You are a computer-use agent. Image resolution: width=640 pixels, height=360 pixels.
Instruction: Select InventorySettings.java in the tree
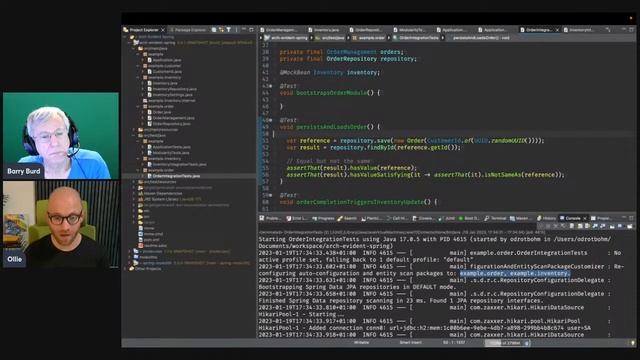tap(169, 95)
